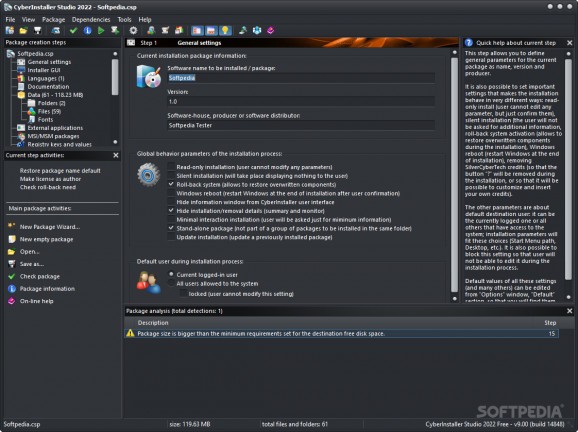The width and height of the screenshot is (578, 432).
Task: Click the New empty package icon
Action: click(x=12, y=239)
